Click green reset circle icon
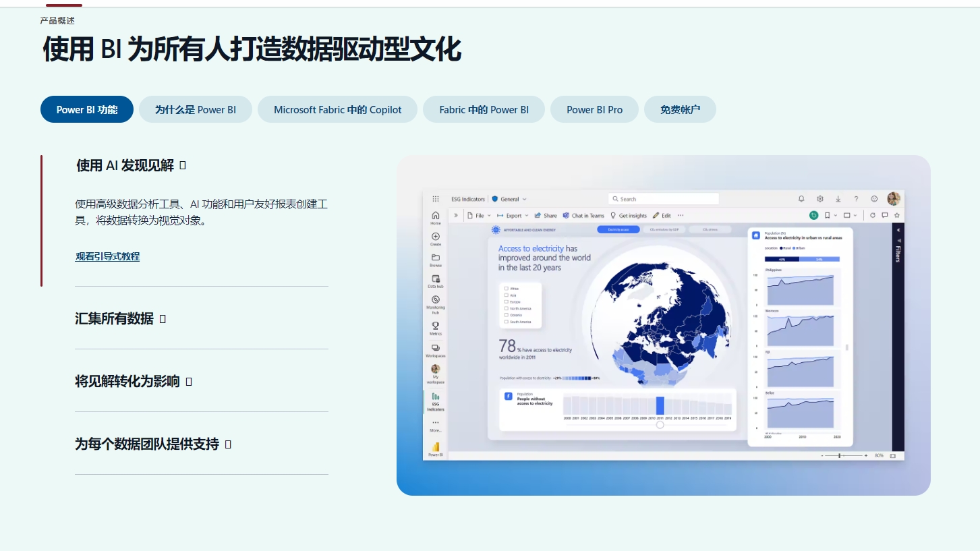The image size is (980, 551). point(814,215)
